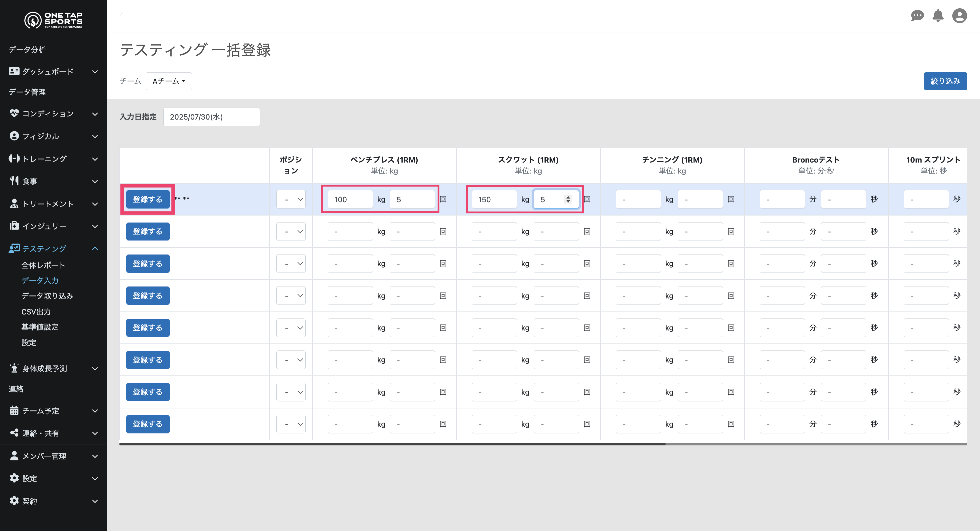
Task: Increment squat reps stepper arrows
Action: (x=568, y=199)
